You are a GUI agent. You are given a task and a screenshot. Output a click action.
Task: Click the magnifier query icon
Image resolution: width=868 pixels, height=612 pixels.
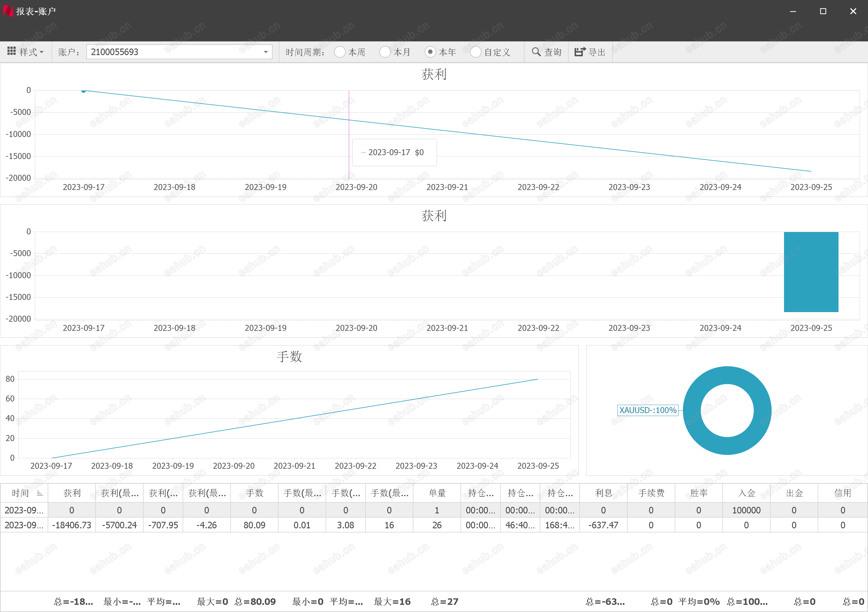(536, 52)
